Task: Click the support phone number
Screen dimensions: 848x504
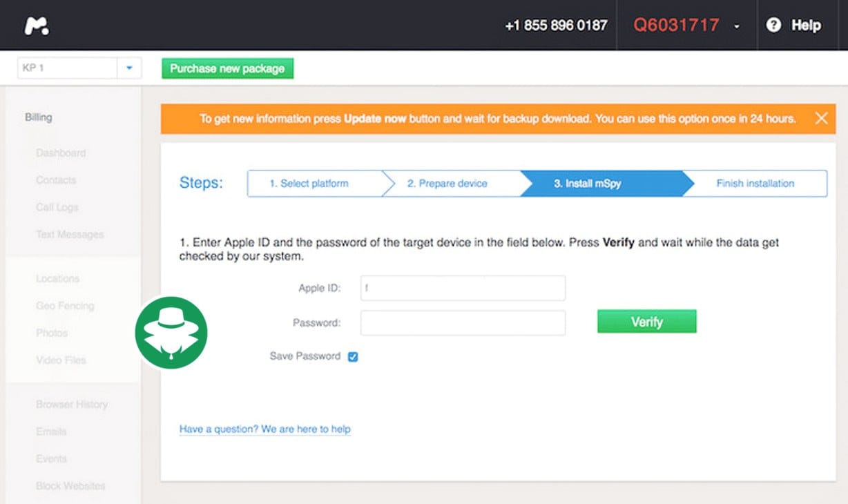Action: pyautogui.click(x=556, y=26)
